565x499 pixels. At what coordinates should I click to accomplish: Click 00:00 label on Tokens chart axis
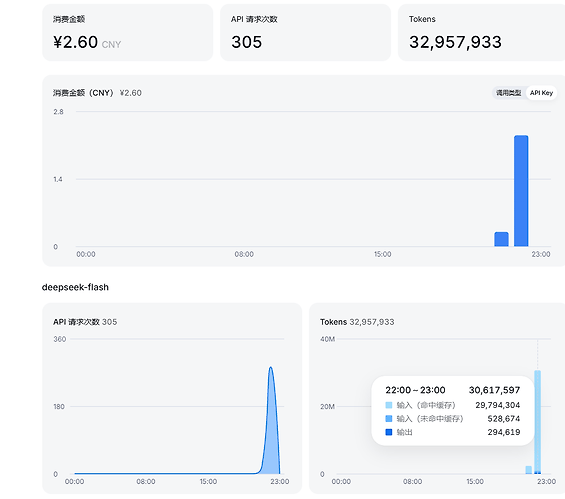[x=341, y=481]
